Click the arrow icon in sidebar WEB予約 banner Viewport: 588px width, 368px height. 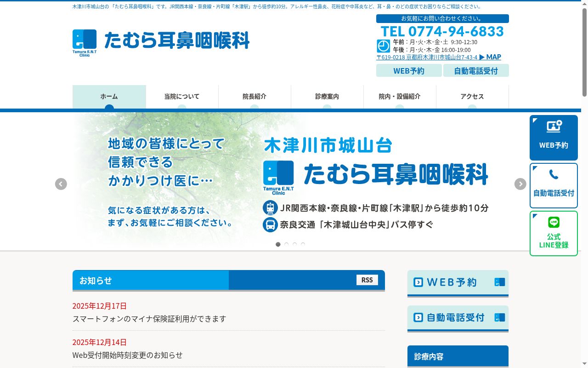click(418, 282)
